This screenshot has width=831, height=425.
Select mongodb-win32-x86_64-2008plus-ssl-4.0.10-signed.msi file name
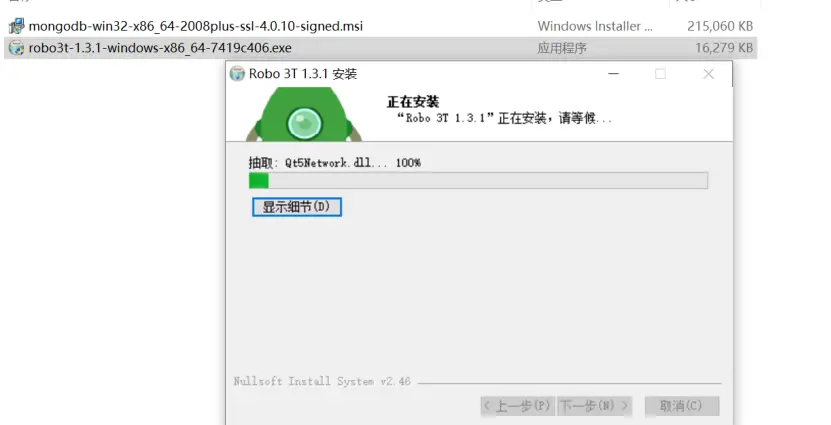click(196, 26)
